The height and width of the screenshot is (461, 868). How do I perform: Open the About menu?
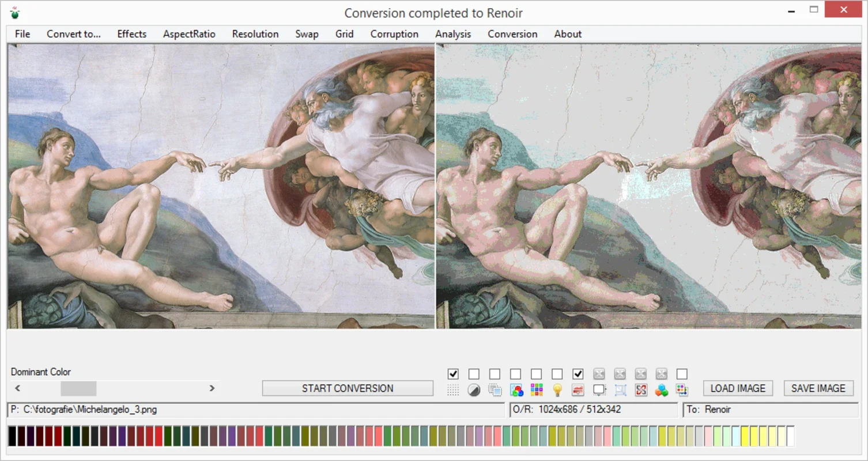pyautogui.click(x=568, y=34)
